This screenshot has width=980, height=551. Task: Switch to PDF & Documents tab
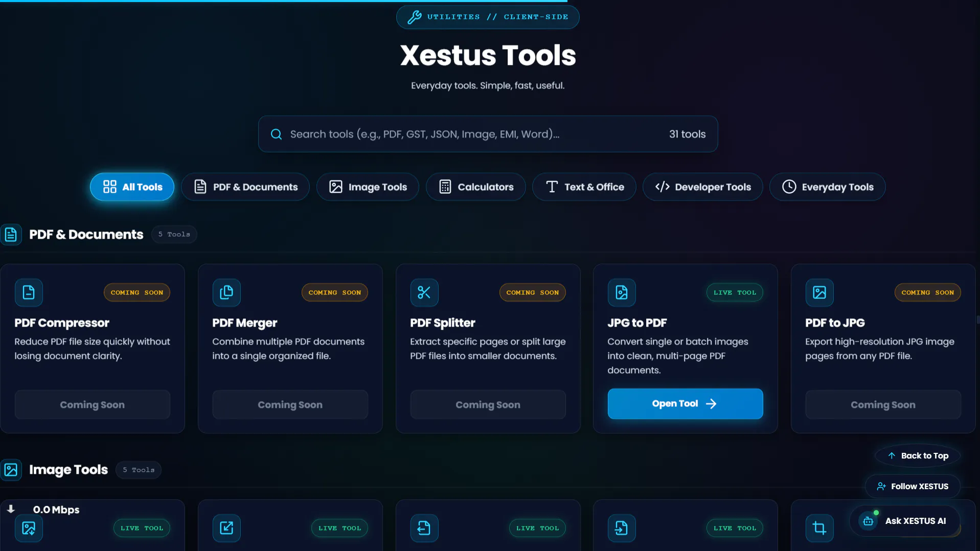tap(245, 187)
